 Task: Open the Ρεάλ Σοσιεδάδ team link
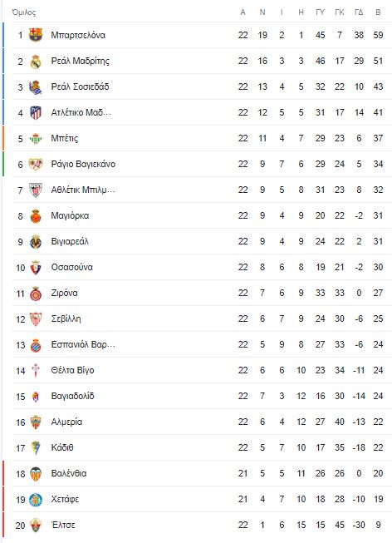[x=80, y=86]
